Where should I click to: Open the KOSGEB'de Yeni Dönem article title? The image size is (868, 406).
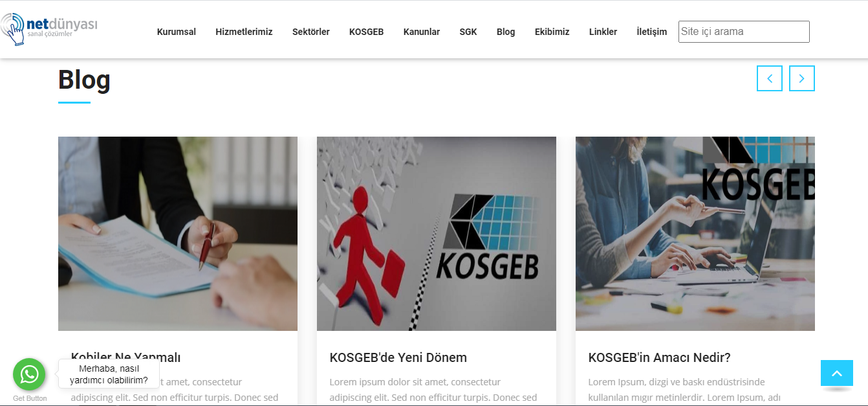(x=398, y=357)
